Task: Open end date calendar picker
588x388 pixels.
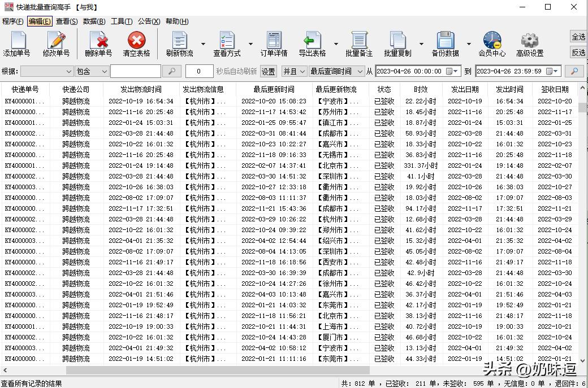Action: tap(552, 71)
